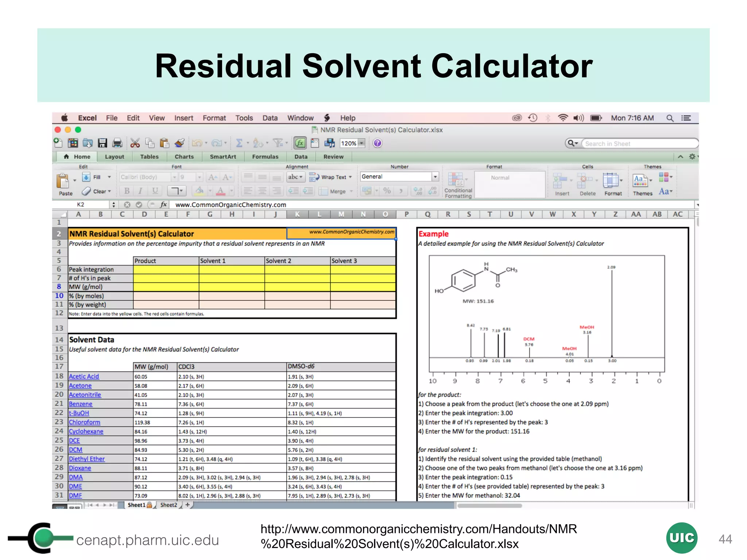Open the Calibri (Body) font dropdown
Viewport: 747px width, 560px height.
175,177
